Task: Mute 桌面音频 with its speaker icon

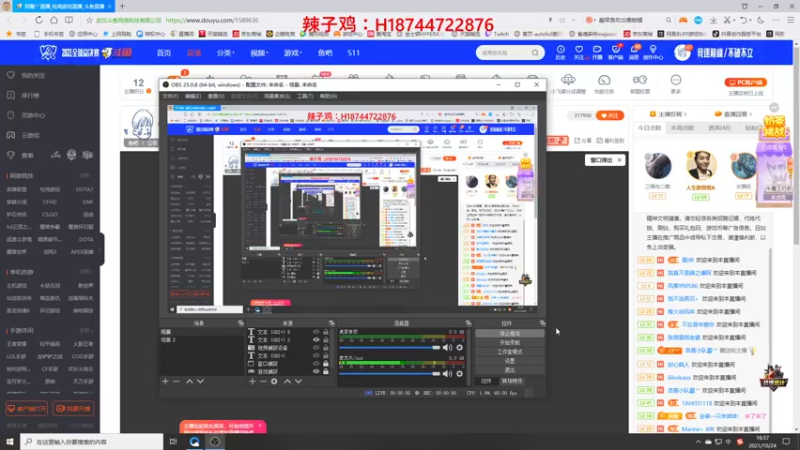Action: click(x=447, y=347)
